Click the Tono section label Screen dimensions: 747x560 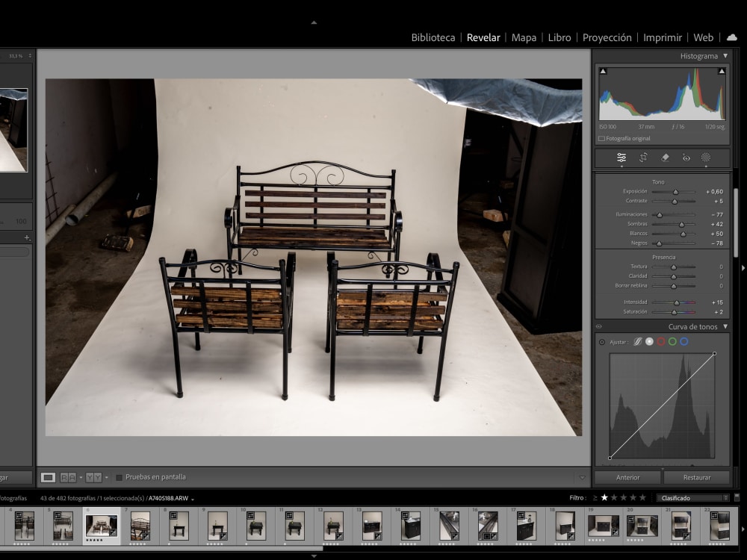click(658, 182)
